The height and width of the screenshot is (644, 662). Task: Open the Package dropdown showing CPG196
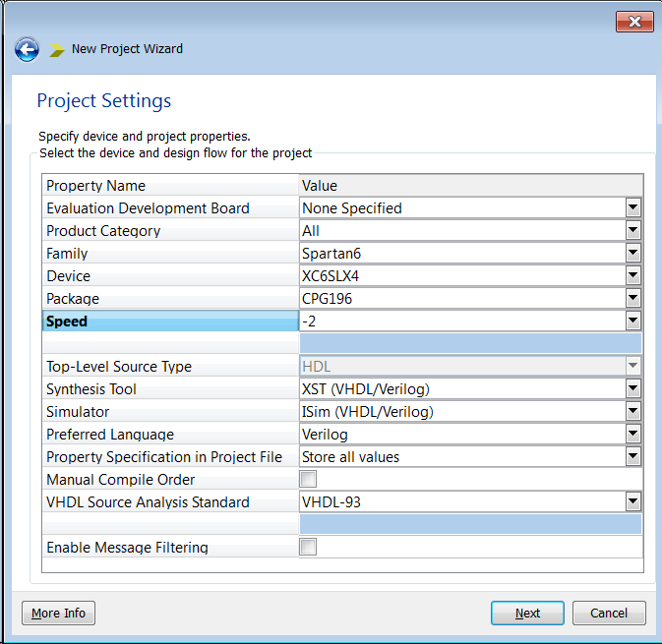(632, 299)
